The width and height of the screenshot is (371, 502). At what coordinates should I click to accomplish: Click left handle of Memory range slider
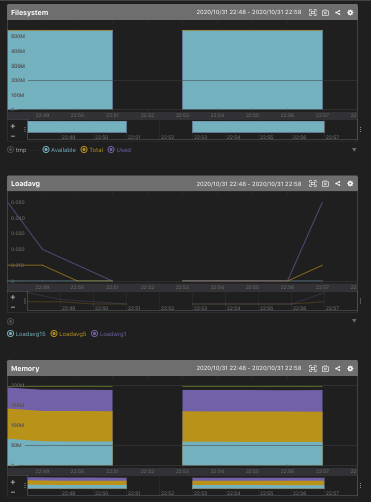click(25, 486)
